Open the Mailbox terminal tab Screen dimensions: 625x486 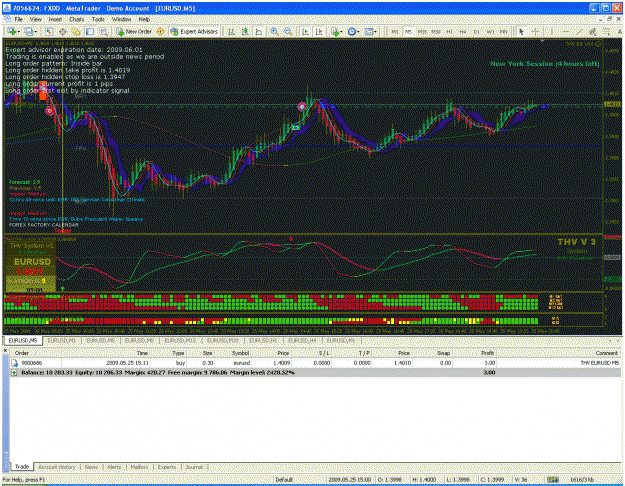[x=139, y=466]
